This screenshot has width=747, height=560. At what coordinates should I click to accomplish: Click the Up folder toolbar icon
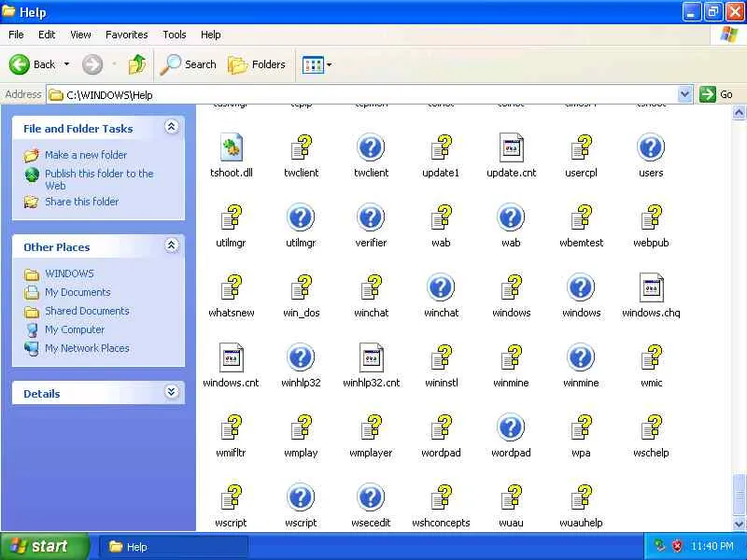[137, 64]
